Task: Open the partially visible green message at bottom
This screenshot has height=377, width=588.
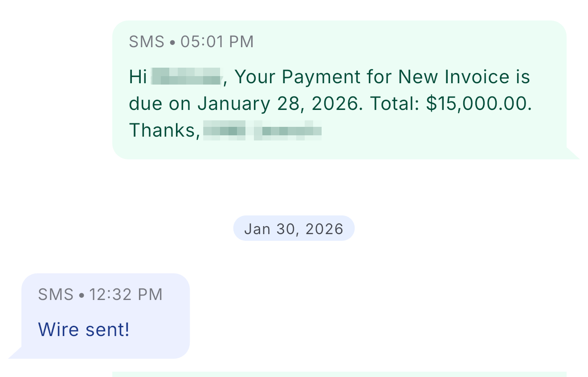Action: click(339, 374)
